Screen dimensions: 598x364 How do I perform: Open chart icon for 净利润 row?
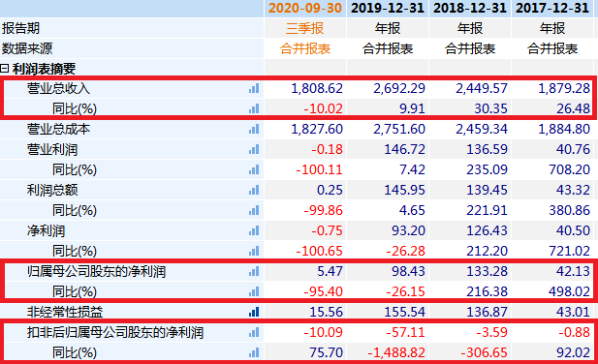(x=254, y=230)
